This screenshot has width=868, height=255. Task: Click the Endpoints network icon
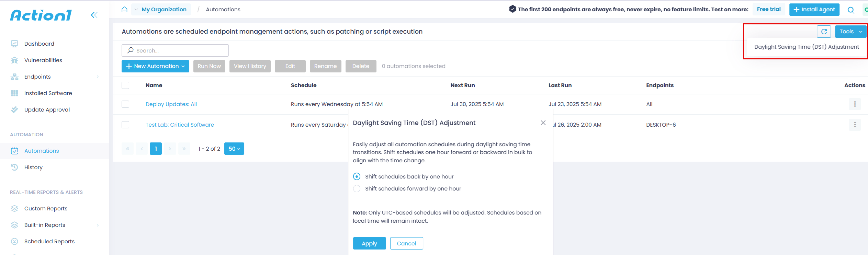[x=14, y=77]
